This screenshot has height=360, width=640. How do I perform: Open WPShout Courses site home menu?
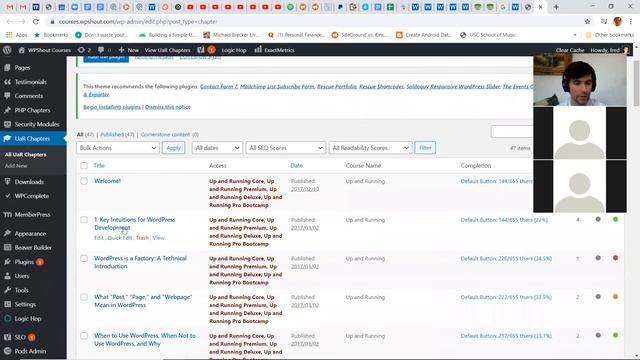click(x=45, y=50)
